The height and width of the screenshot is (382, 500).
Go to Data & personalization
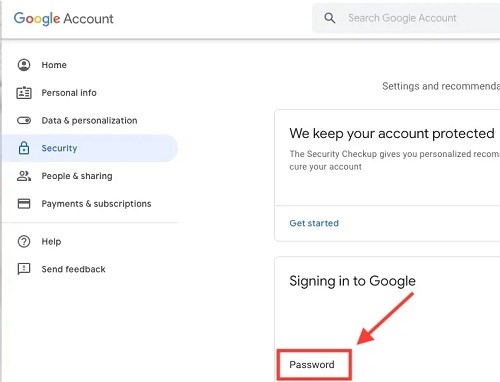(x=90, y=120)
